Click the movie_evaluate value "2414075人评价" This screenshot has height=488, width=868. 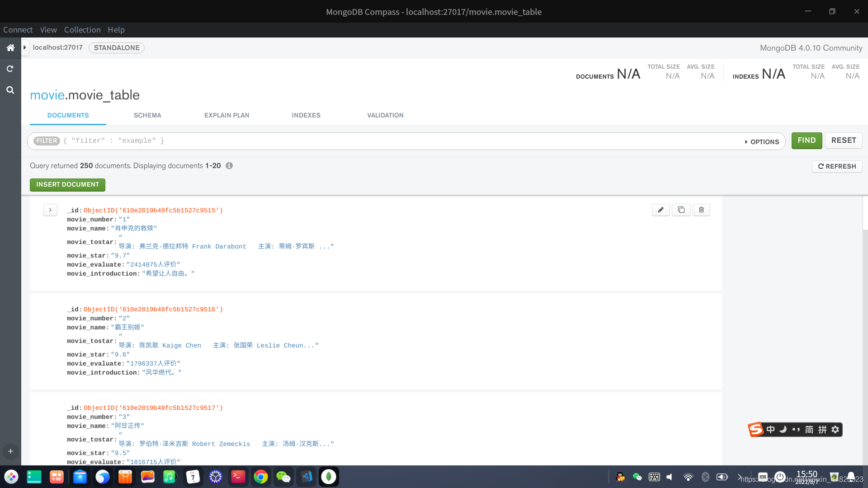(153, 265)
